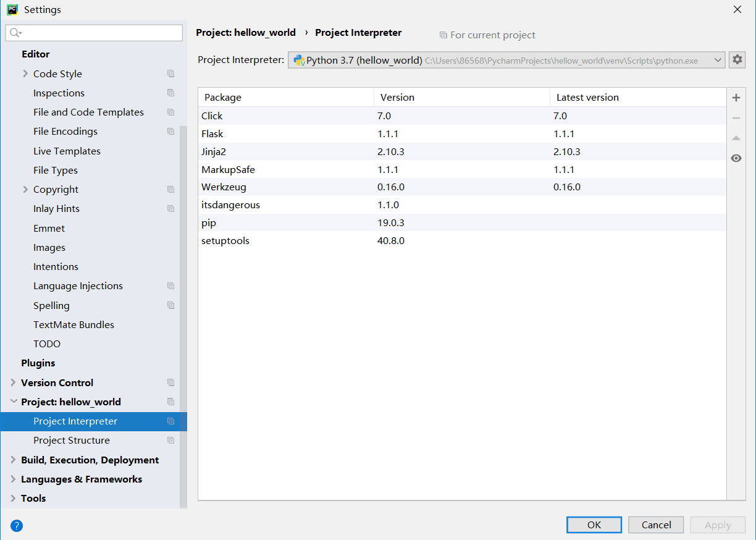Viewport: 756px width, 540px height.
Task: Select Inspections in the settings tree
Action: (59, 93)
